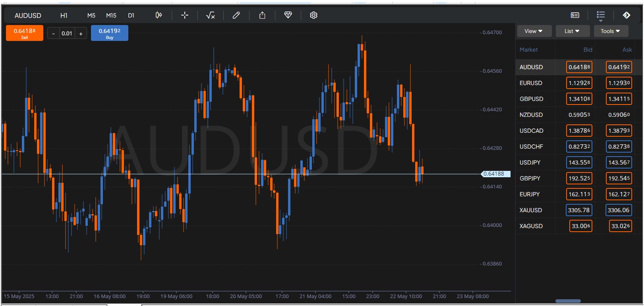
Task: Open the AUDUSD symbol selector
Action: pyautogui.click(x=28, y=15)
